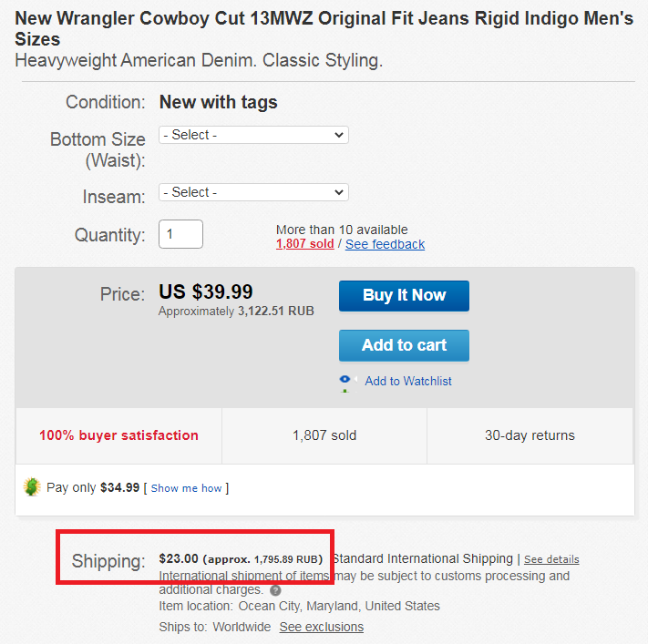This screenshot has height=644, width=648.
Task: Open the red 1,807 sold link
Action: (304, 244)
